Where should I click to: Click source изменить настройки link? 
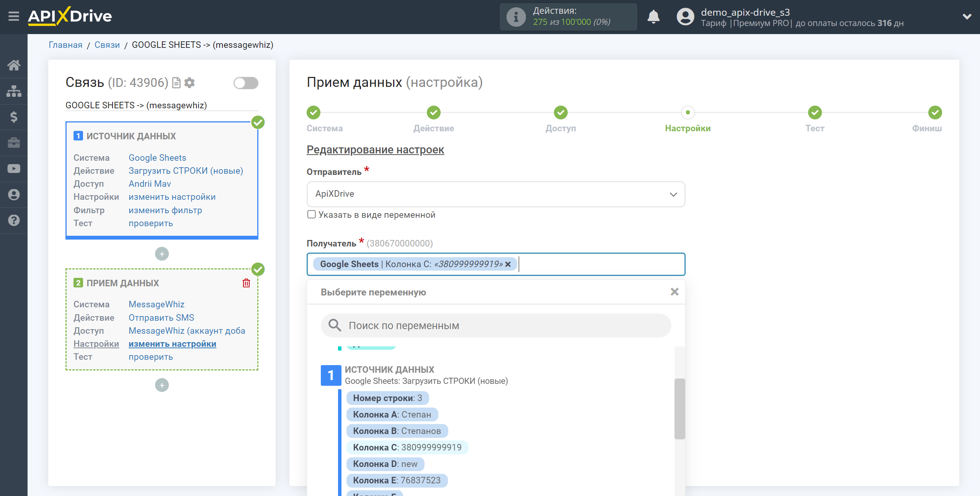[x=172, y=197]
